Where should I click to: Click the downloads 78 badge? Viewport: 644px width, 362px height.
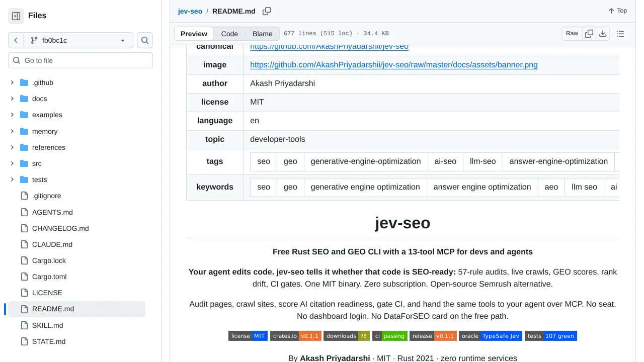[x=347, y=336]
